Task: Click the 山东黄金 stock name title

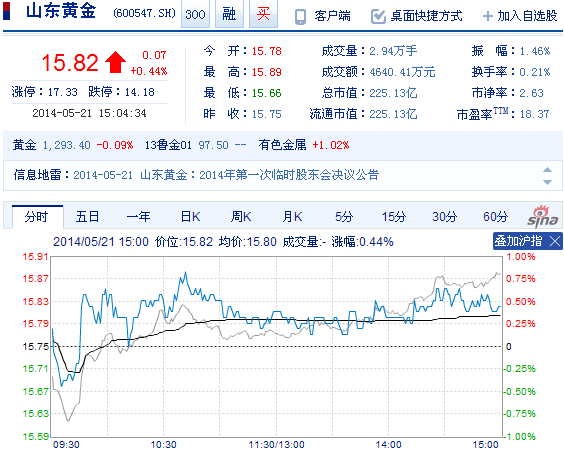Action: point(60,11)
